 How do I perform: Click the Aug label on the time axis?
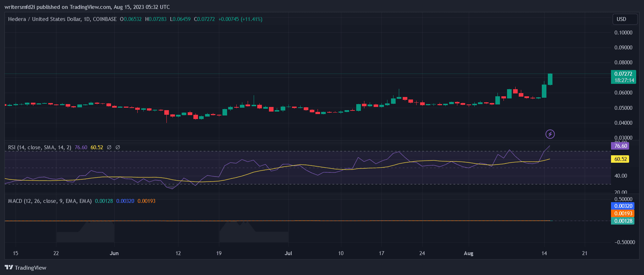[x=468, y=253]
